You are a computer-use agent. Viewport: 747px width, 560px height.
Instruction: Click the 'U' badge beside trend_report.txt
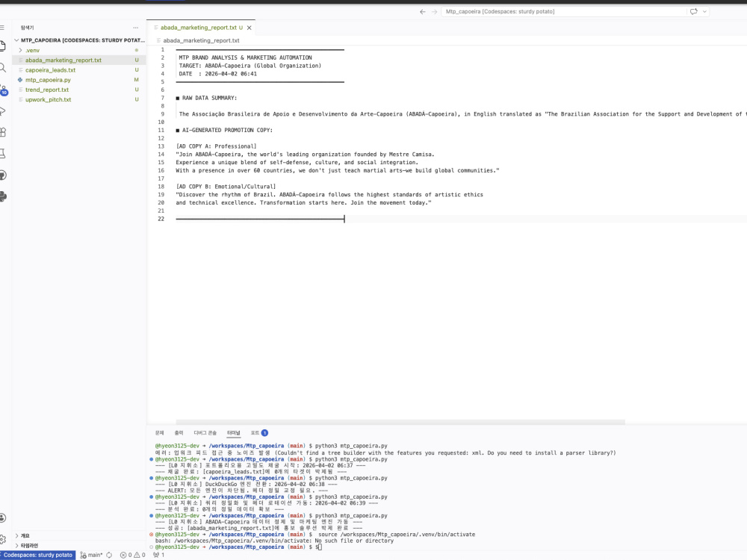tap(137, 90)
